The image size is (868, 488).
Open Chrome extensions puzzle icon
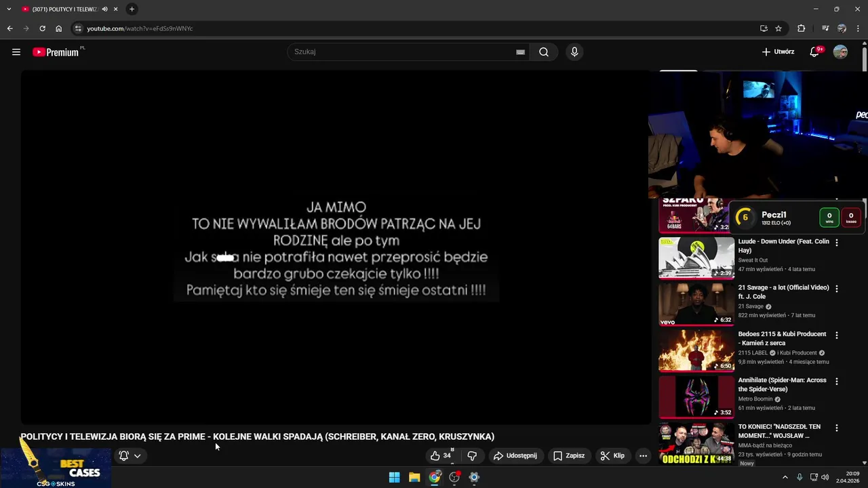pos(802,28)
